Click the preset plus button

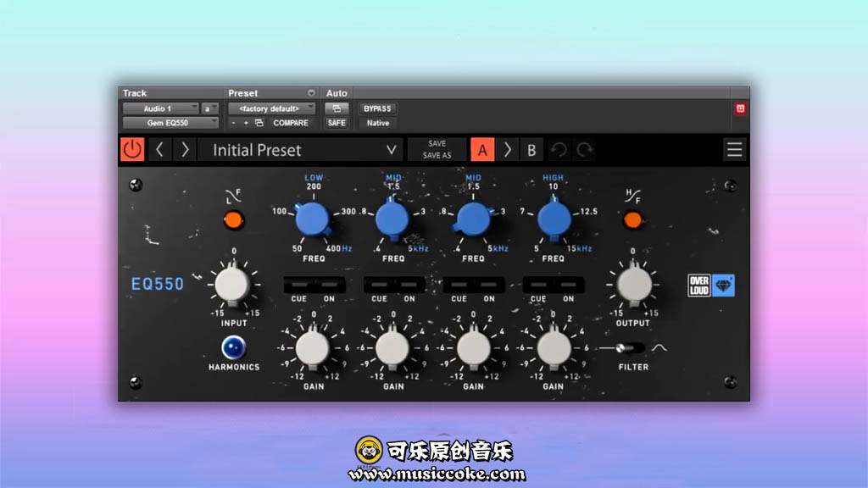tap(246, 123)
